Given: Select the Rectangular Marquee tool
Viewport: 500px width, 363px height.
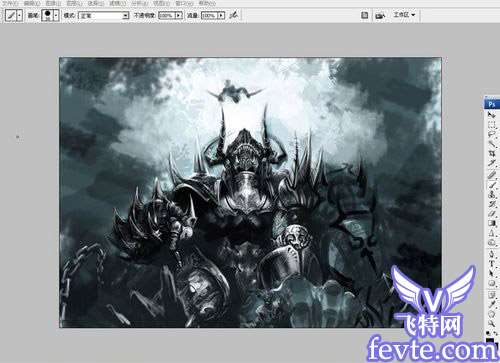Looking at the screenshot, I should click(492, 125).
